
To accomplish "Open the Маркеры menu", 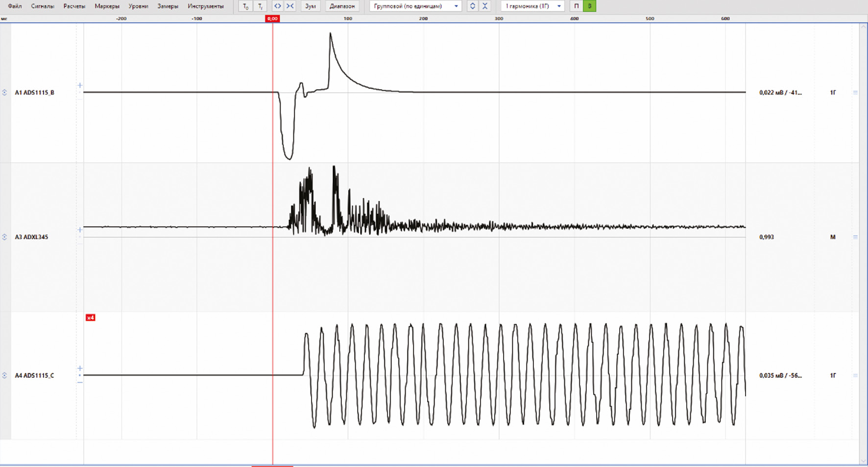I will pyautogui.click(x=107, y=6).
